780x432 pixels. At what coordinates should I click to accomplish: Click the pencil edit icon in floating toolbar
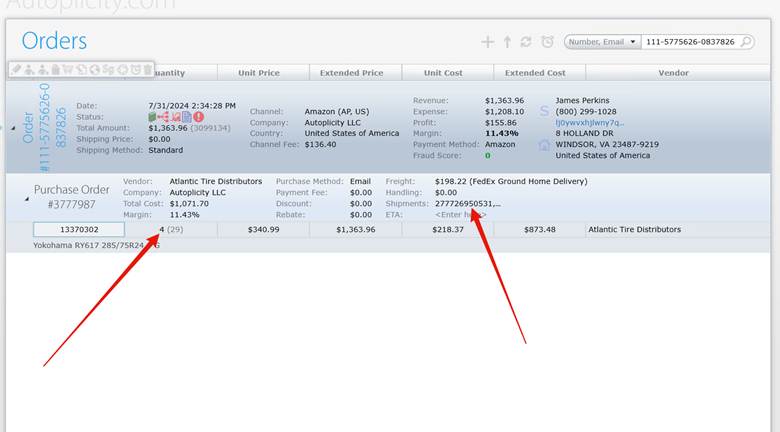point(16,69)
